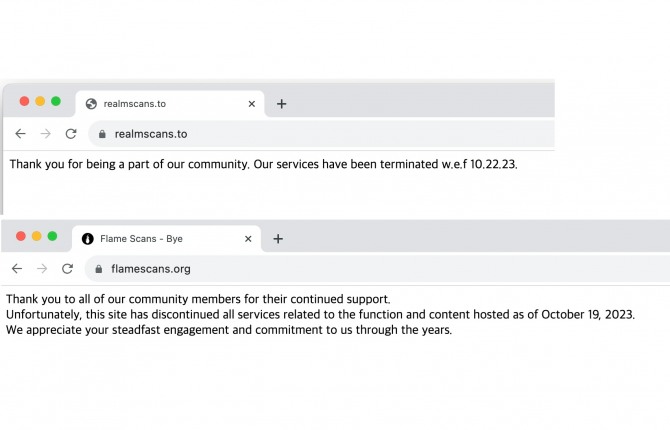The height and width of the screenshot is (430, 670).
Task: Click the lock icon beside flamescans.org URL
Action: [x=98, y=269]
